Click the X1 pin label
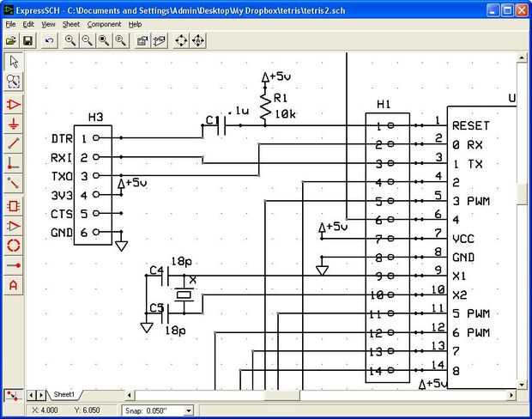The width and height of the screenshot is (532, 419). 459,276
